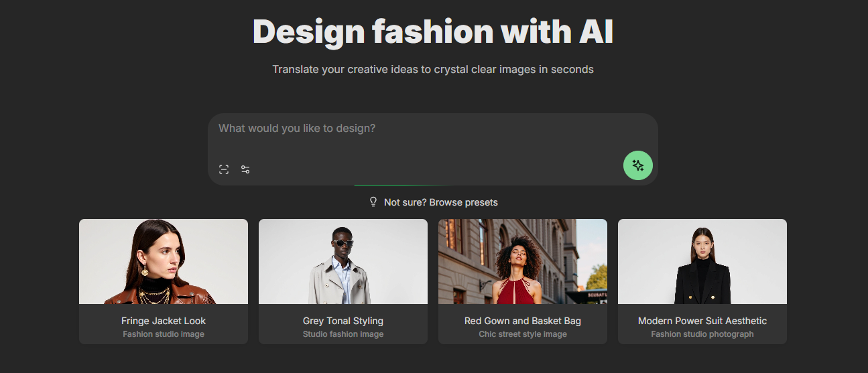Click the lightbulb icon beside Browse presets
The image size is (868, 373).
(373, 202)
